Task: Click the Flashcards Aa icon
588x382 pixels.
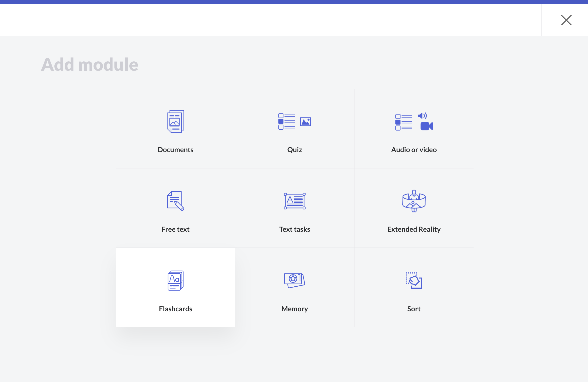Action: [x=175, y=280]
